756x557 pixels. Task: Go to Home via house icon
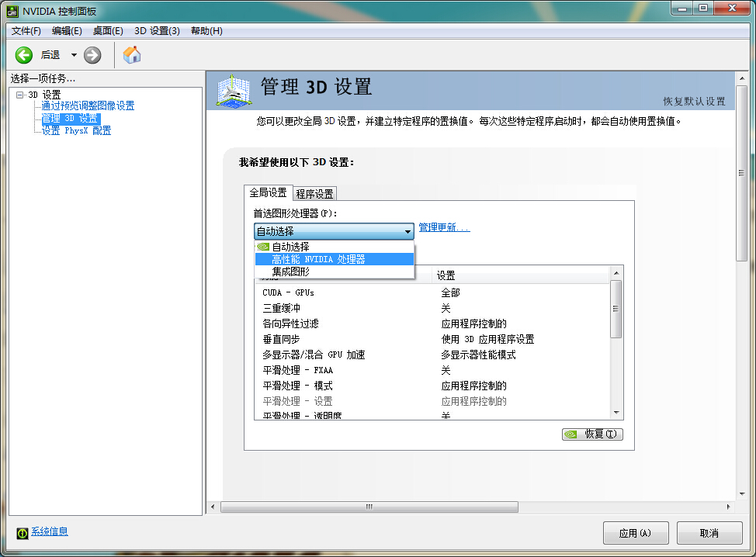coord(132,54)
